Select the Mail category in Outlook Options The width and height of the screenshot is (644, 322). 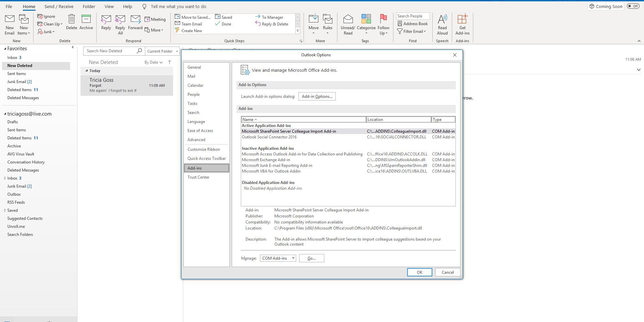pyautogui.click(x=206, y=76)
